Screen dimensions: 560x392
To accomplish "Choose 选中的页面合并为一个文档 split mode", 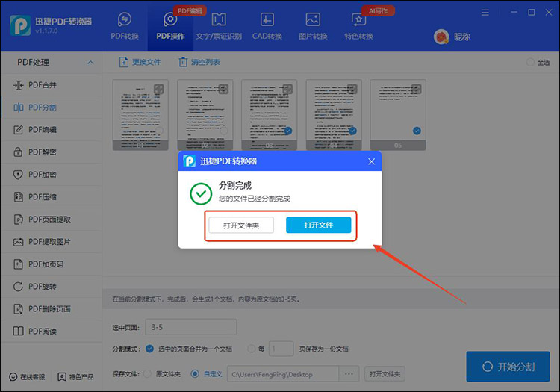I will (x=149, y=349).
